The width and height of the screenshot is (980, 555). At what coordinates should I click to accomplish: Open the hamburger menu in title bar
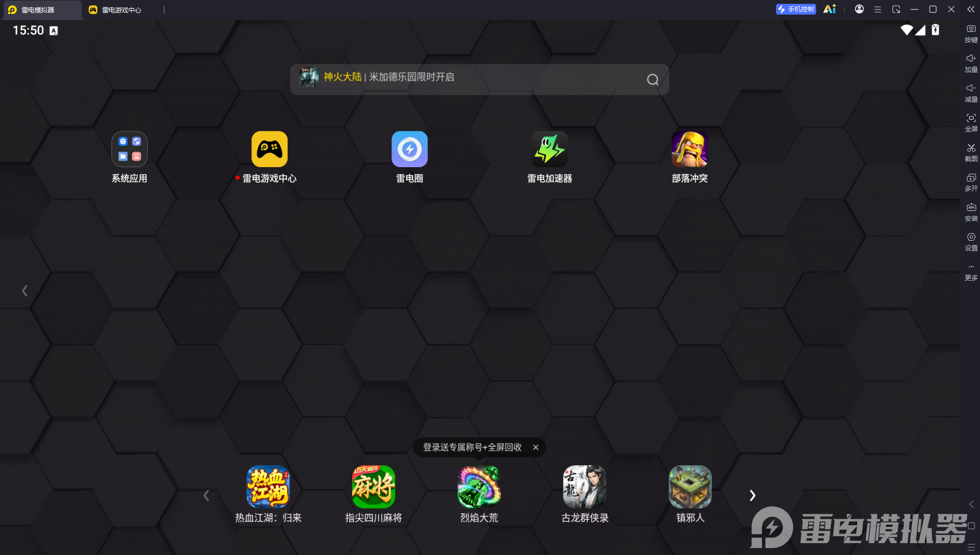tap(878, 9)
